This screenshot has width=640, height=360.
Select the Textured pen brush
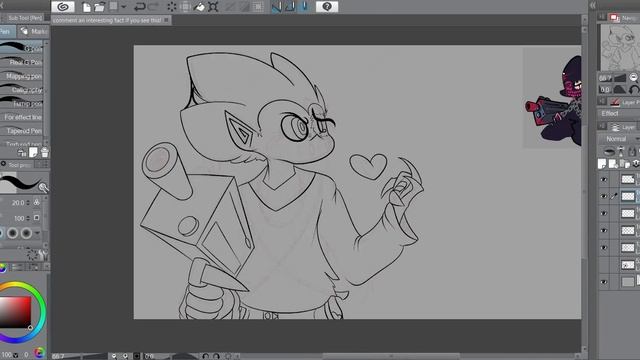tap(21, 143)
